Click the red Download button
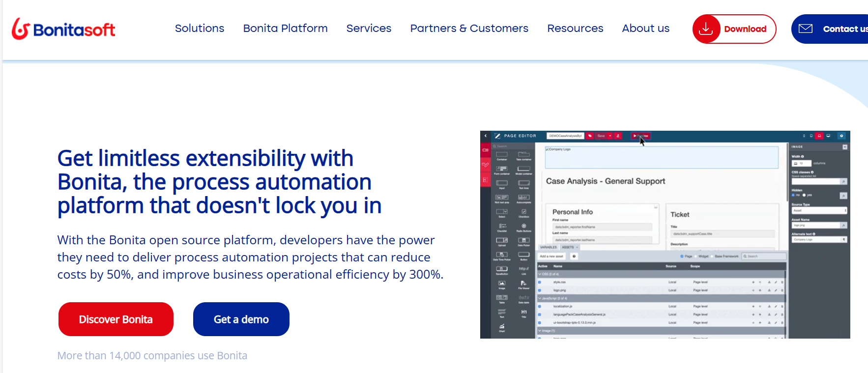Screen dimensions: 868x373 point(734,29)
